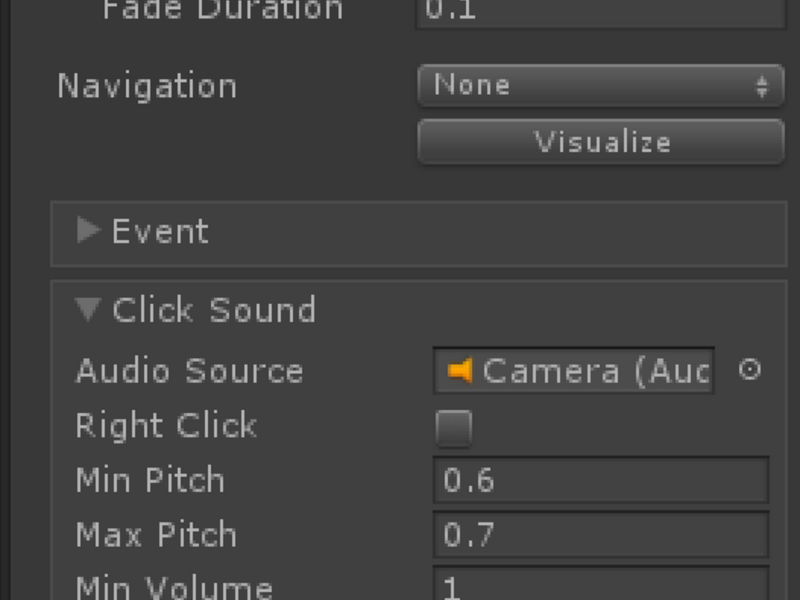Select the Camera audio source reference field
The height and width of the screenshot is (600, 800).
pos(573,370)
